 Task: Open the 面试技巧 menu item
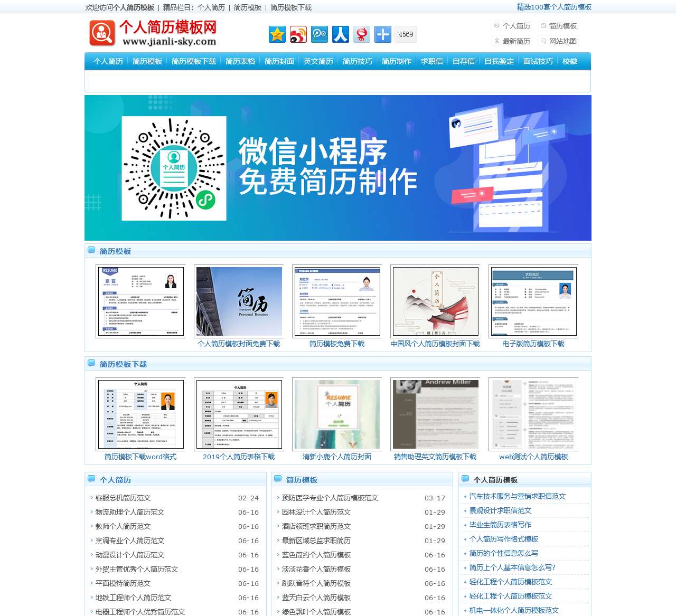coord(538,61)
